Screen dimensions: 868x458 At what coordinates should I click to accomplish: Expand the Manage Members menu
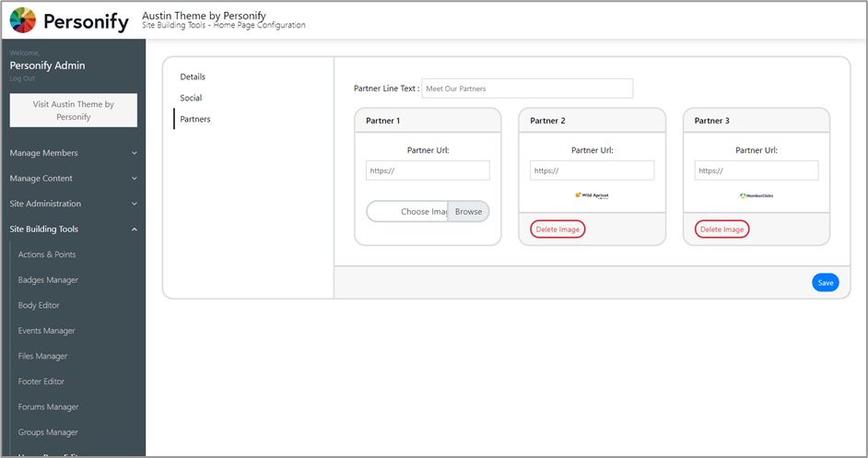[x=73, y=153]
